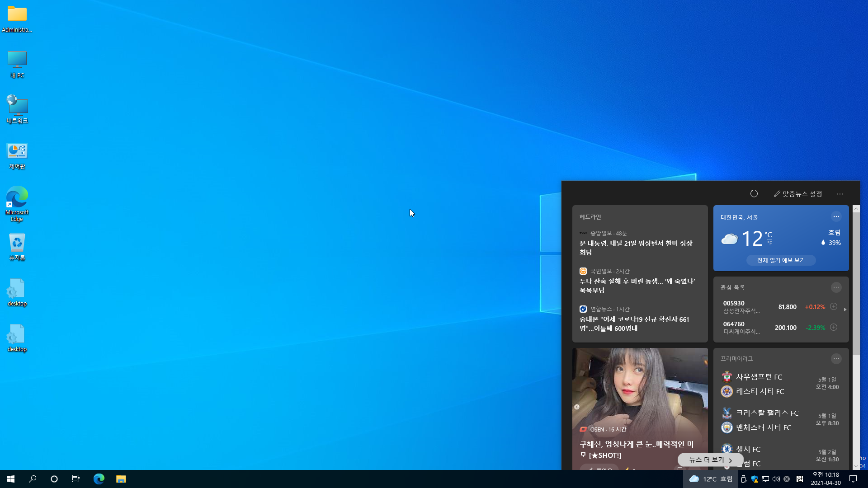Open 맨체스터 시티 FC team entry
The image size is (868, 488).
(764, 427)
